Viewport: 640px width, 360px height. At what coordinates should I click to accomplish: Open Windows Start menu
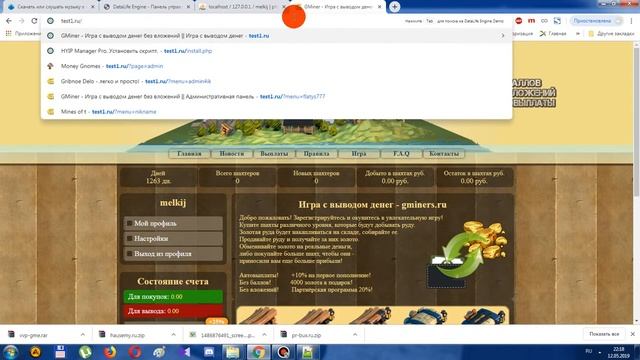pos(10,352)
